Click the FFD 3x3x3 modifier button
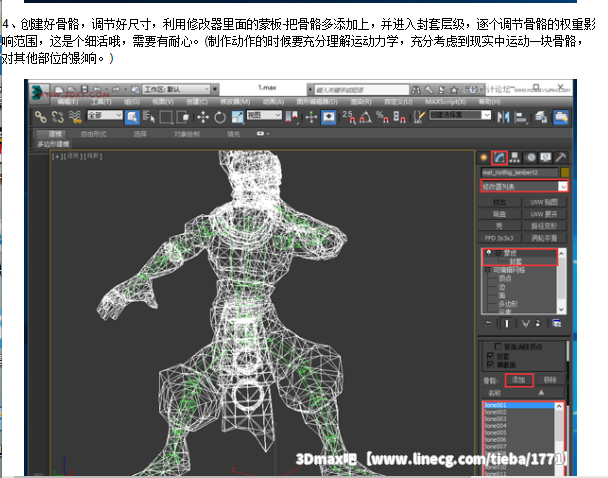608x478 pixels. coord(499,238)
